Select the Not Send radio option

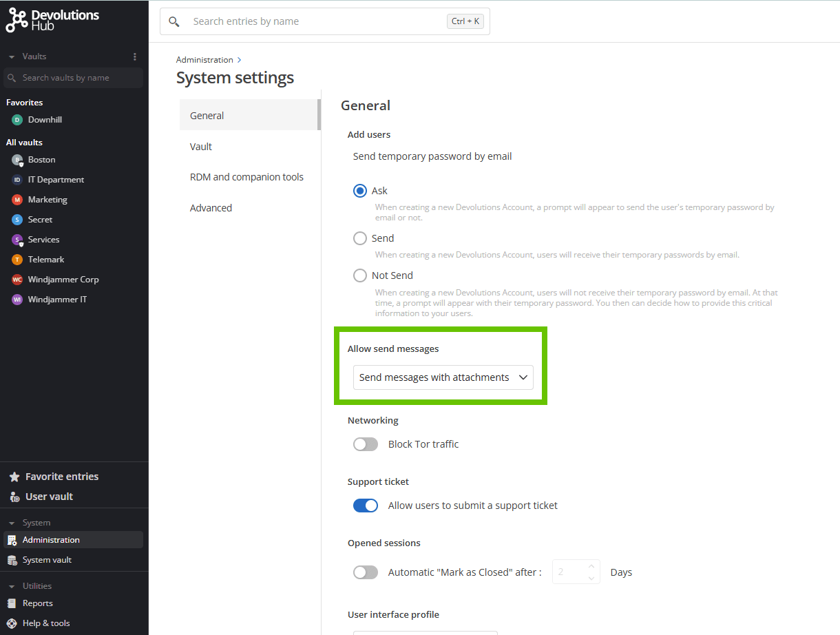pyautogui.click(x=360, y=275)
